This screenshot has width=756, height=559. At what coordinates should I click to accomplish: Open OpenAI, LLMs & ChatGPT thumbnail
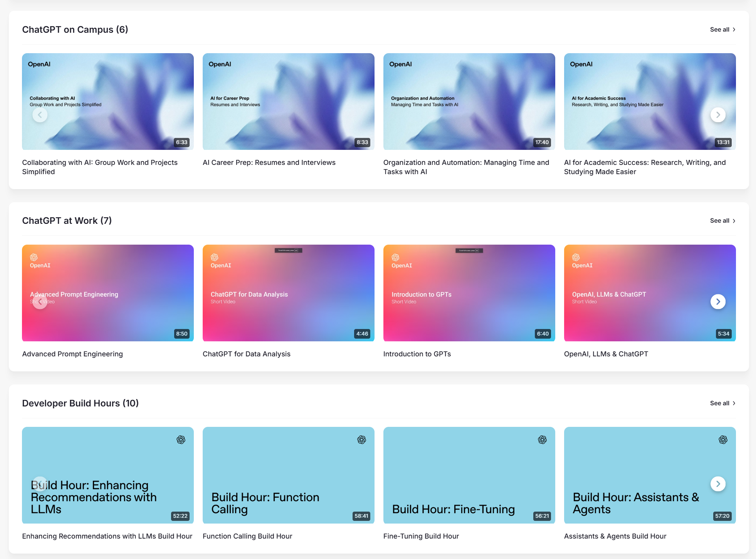tap(650, 293)
